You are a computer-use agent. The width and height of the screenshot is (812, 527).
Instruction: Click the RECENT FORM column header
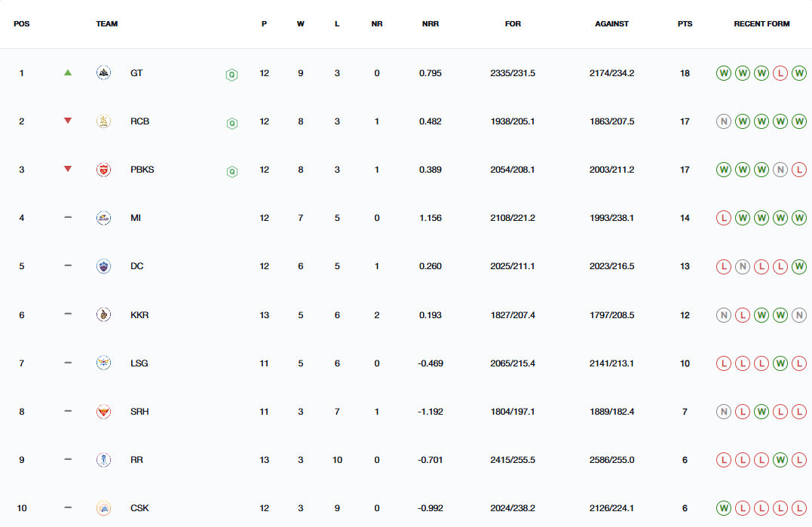tap(761, 24)
